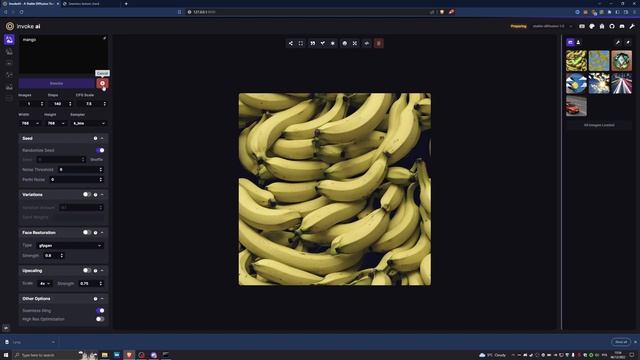
Task: Open the Image to Image tab icon
Action: (x=9, y=51)
